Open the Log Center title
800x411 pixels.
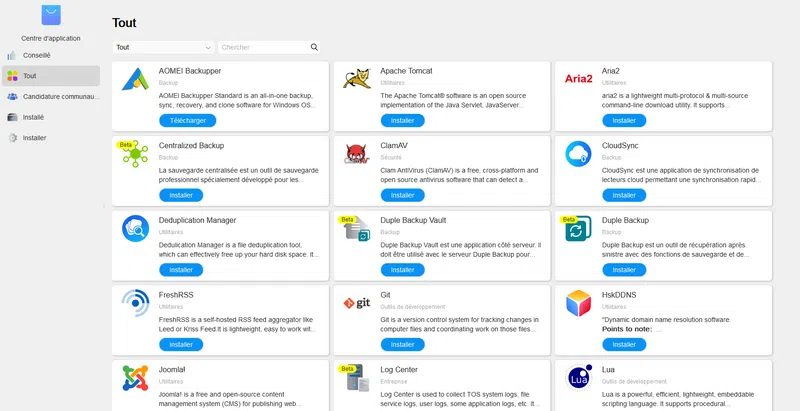(399, 369)
